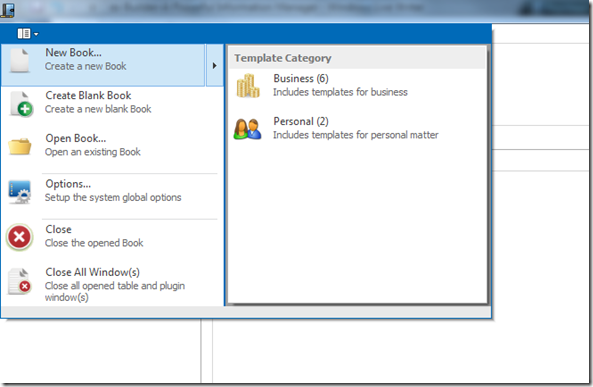Viewport: 593px width, 387px height.
Task: Open the Options... global settings entry
Action: pos(112,190)
